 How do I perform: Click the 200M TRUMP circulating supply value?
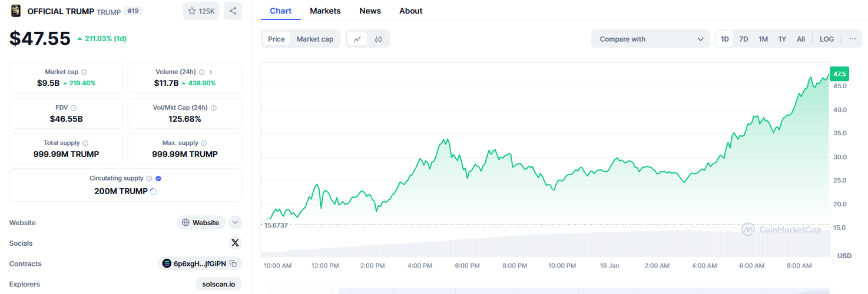click(121, 191)
